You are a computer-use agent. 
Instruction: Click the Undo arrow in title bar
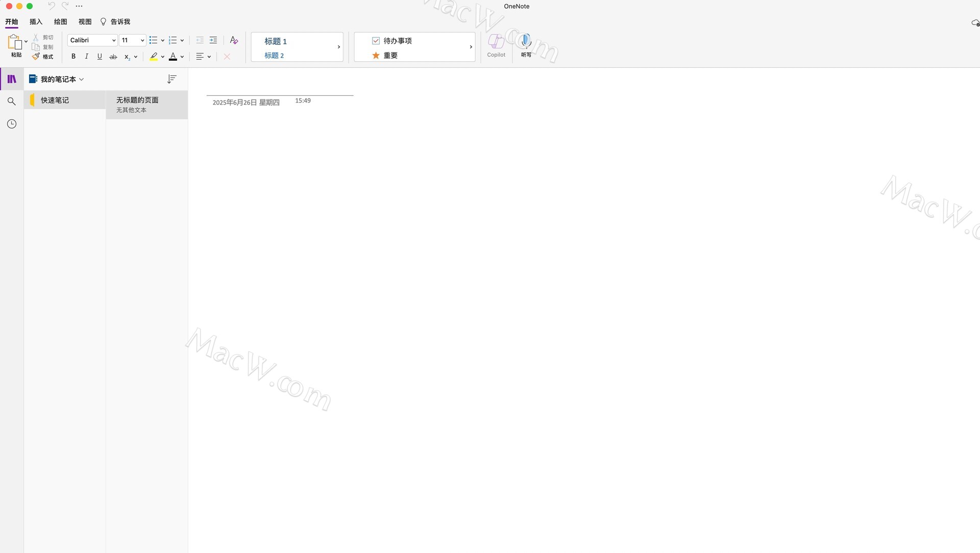(x=52, y=6)
